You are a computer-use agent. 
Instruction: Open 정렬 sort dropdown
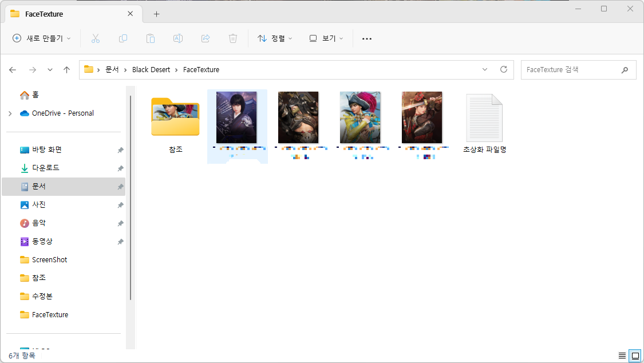tap(275, 38)
